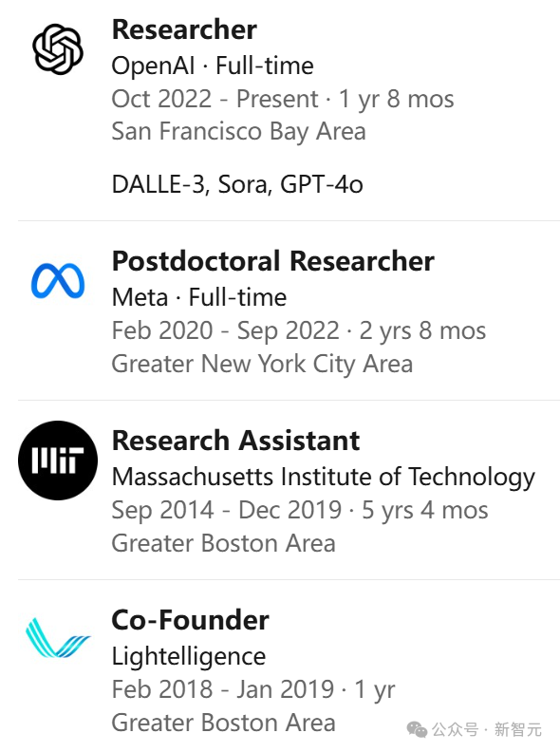The height and width of the screenshot is (752, 560).
Task: Click Meta · Full-time company text
Action: [199, 297]
